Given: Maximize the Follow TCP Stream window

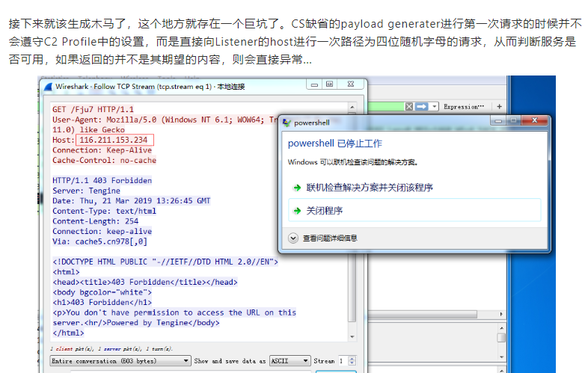Looking at the screenshot, I should point(330,84).
